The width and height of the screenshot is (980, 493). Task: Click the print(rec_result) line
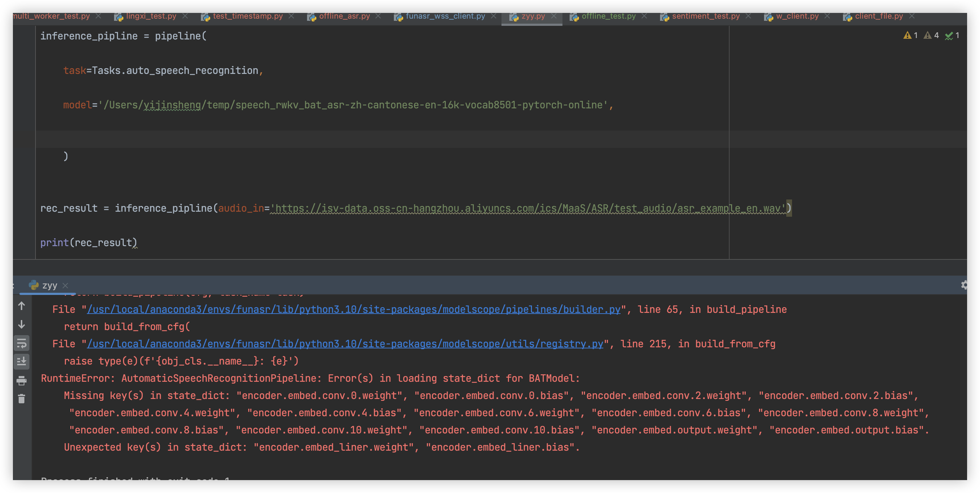pyautogui.click(x=89, y=243)
